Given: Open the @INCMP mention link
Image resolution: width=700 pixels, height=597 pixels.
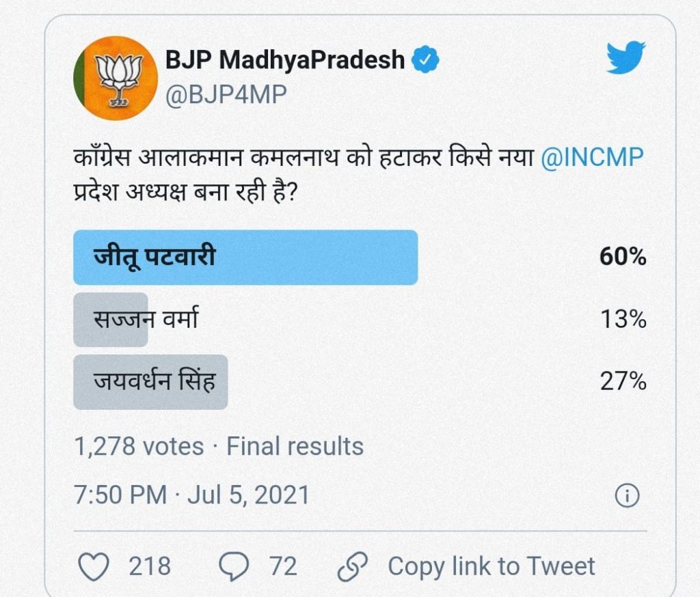Looking at the screenshot, I should coord(592,158).
